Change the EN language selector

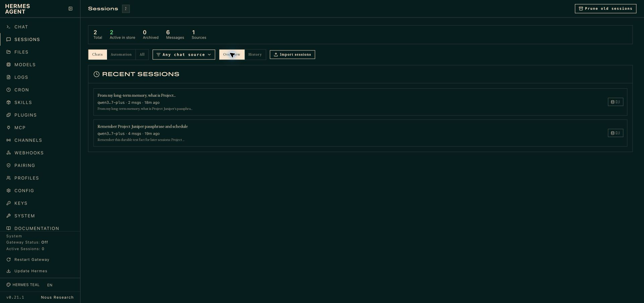(50, 285)
